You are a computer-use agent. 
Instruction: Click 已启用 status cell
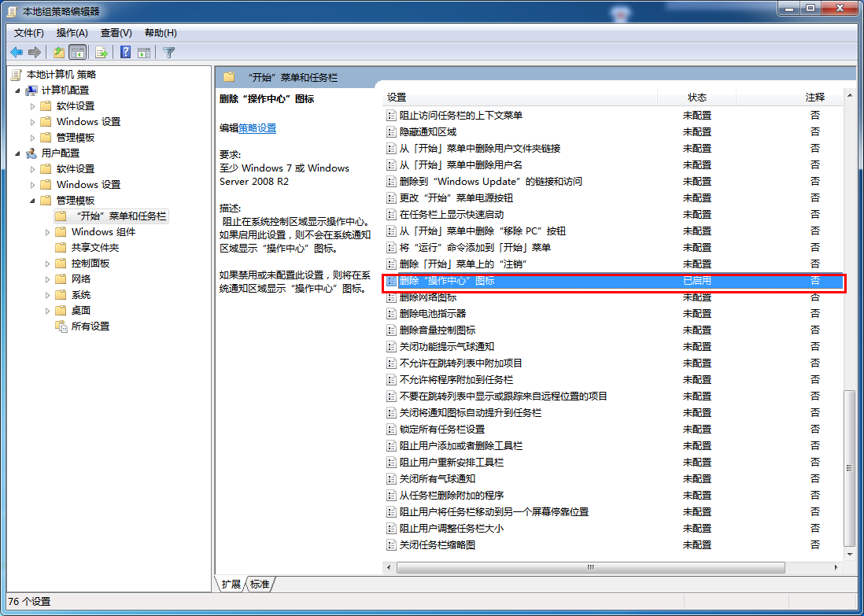coord(697,281)
